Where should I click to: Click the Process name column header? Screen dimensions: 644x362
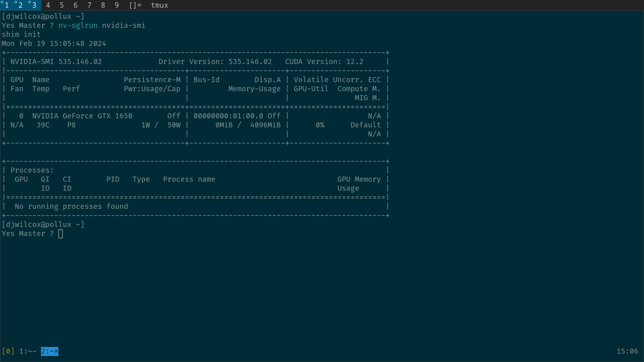coord(189,179)
